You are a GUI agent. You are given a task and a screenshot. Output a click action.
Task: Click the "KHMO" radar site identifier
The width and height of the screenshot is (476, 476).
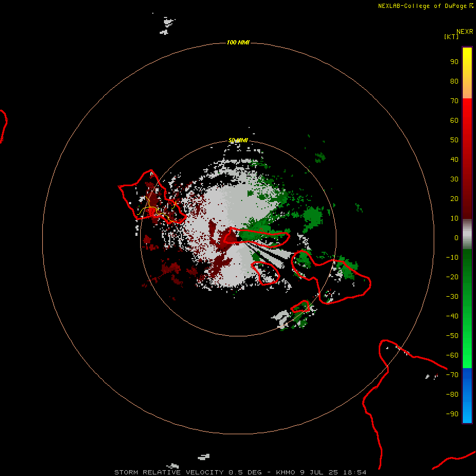(x=286, y=472)
